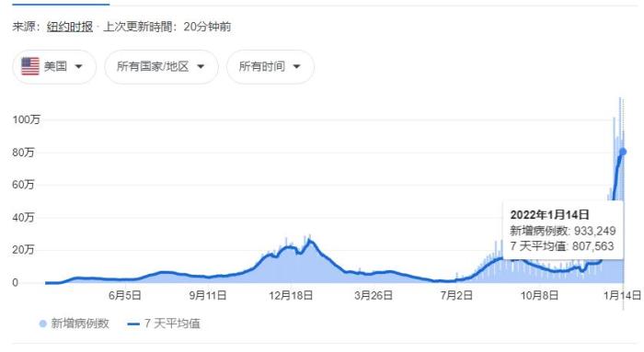Click the 2022年1月14日 tooltip heading
The height and width of the screenshot is (352, 644).
(549, 214)
